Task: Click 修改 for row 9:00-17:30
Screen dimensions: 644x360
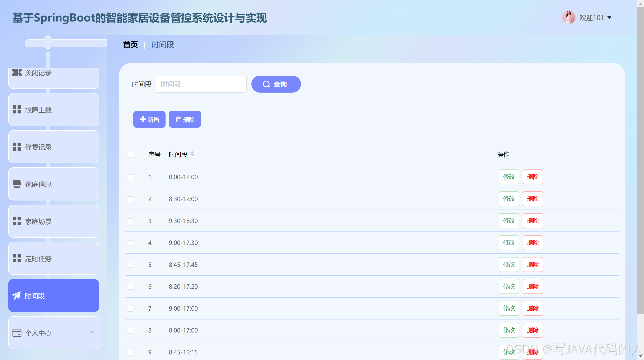Action: pyautogui.click(x=509, y=243)
